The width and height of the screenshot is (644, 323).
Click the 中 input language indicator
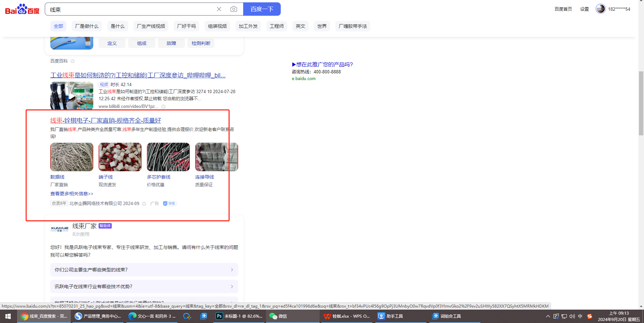click(580, 316)
